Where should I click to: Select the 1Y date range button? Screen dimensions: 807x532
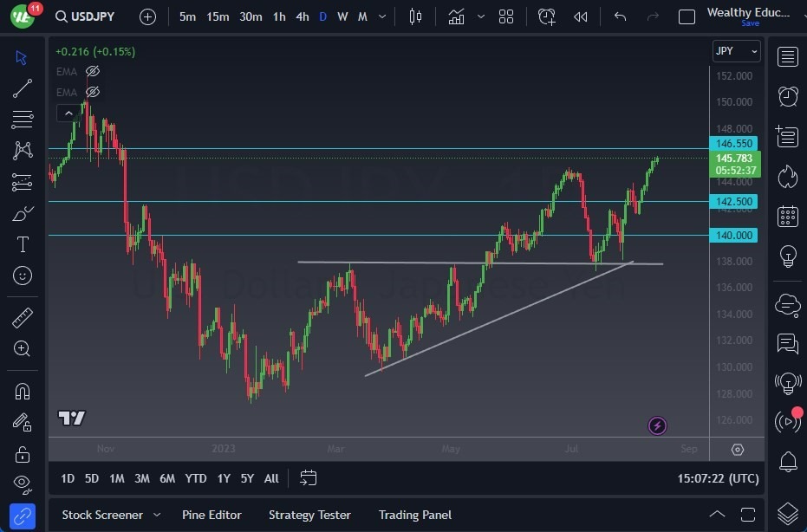tap(224, 478)
